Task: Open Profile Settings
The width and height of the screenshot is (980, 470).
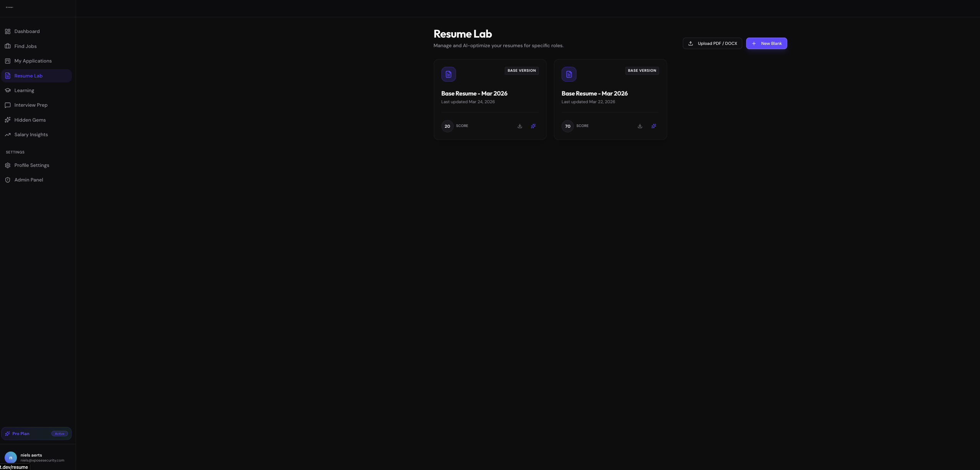Action: click(x=31, y=165)
